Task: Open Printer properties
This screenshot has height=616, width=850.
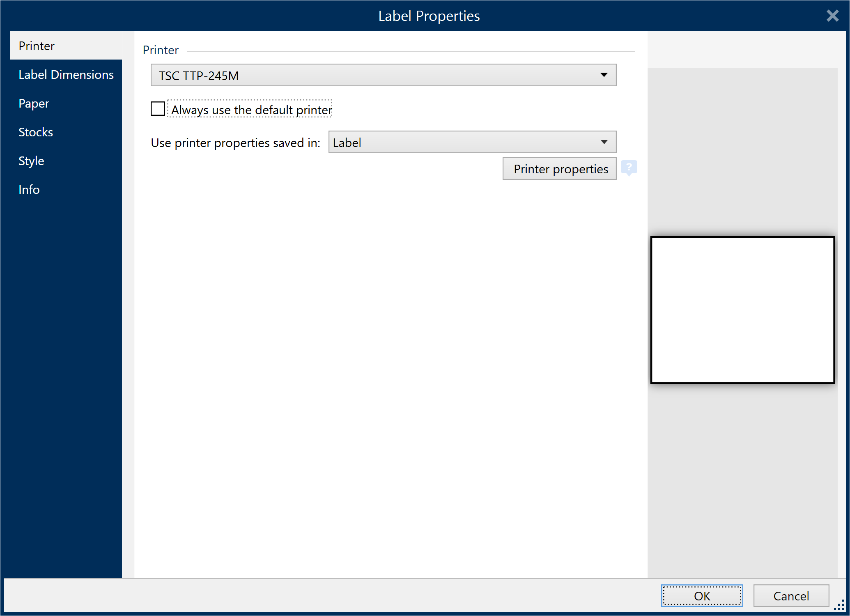Action: (x=559, y=168)
